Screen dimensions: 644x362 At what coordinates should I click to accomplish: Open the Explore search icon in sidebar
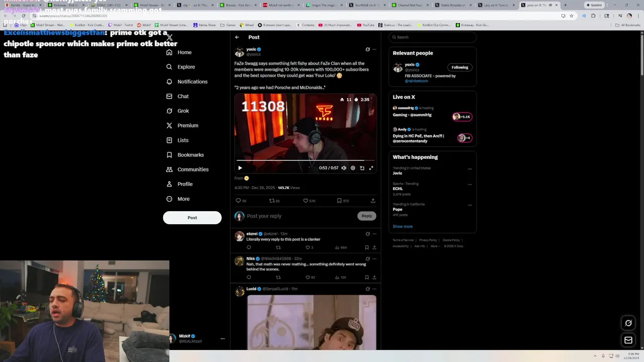[x=170, y=67]
